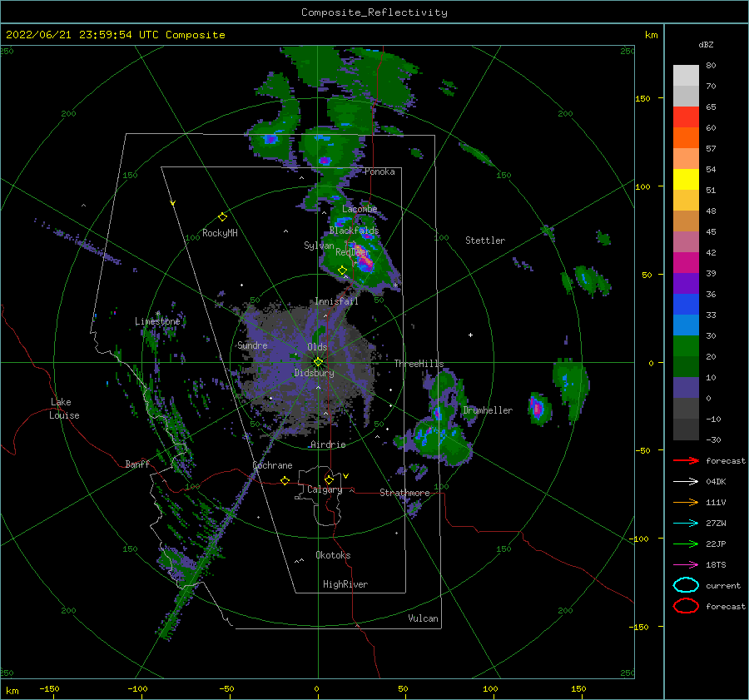This screenshot has width=749, height=700.
Task: Click the Lacombe city label
Action: coord(360,209)
